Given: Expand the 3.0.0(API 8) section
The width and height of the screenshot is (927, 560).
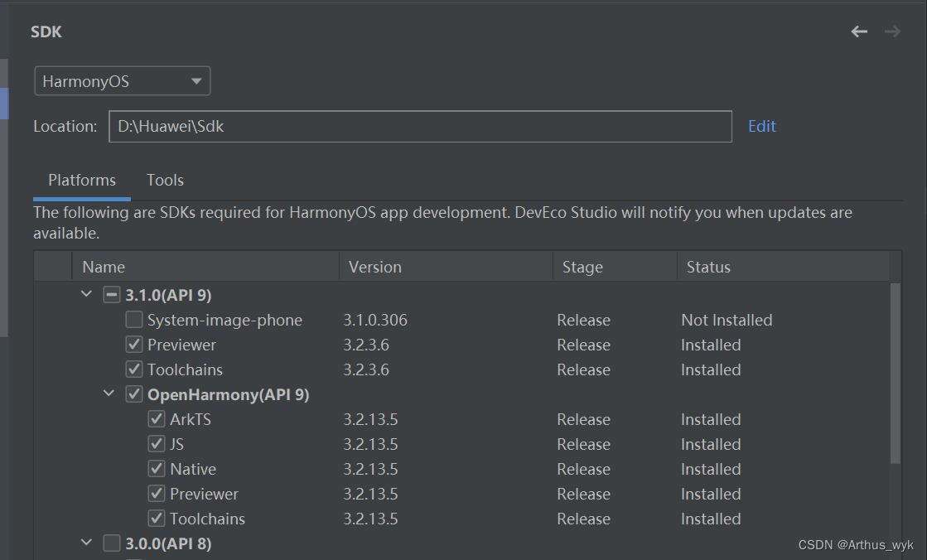Looking at the screenshot, I should tap(86, 543).
